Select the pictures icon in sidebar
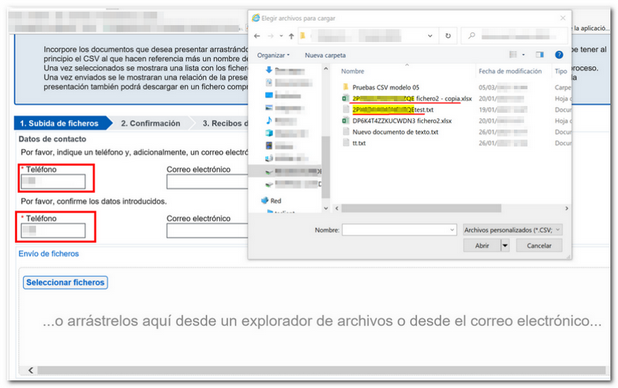Screen dimensions: 618x388 click(x=269, y=108)
